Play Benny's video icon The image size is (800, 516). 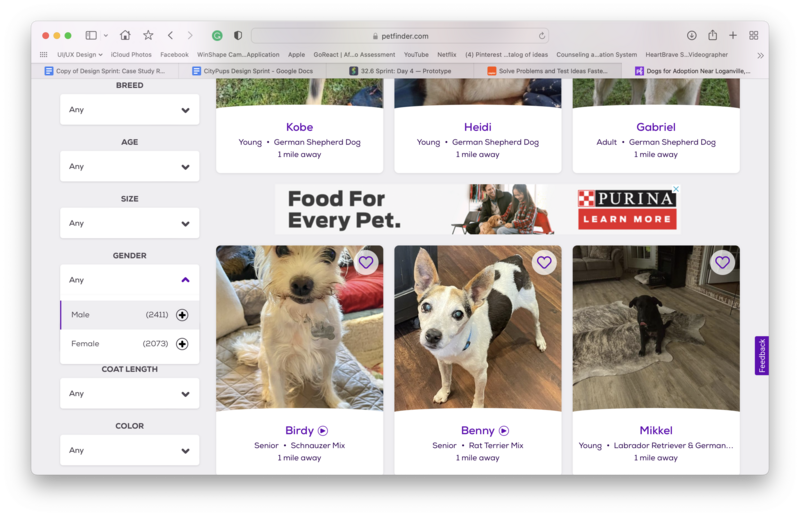(x=504, y=431)
